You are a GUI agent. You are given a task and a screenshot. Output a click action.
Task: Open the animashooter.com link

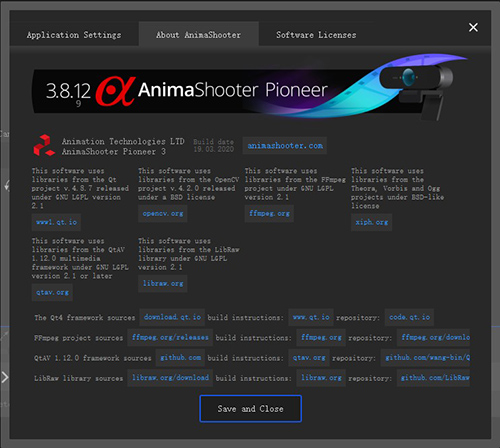pyautogui.click(x=285, y=146)
